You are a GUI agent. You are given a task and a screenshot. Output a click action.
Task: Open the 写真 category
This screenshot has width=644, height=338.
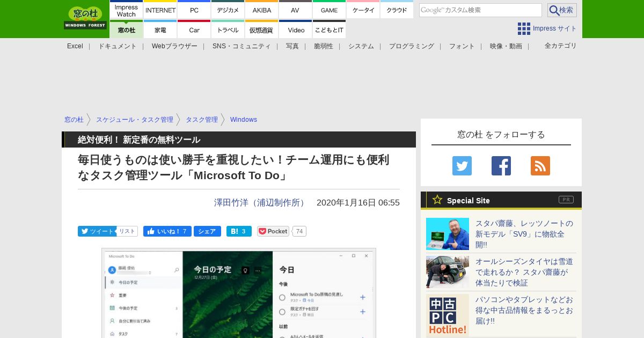coord(292,46)
